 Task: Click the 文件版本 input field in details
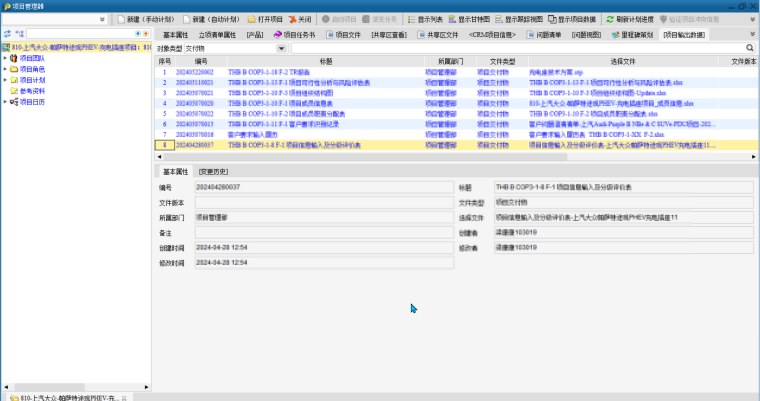324,203
